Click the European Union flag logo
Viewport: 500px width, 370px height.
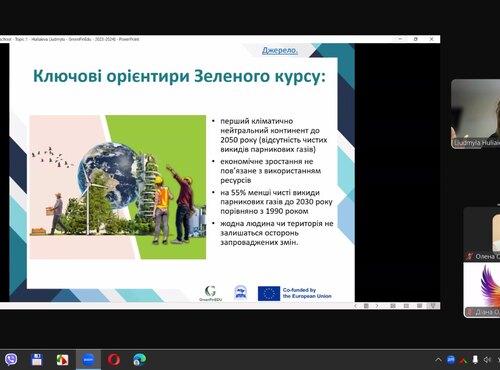[269, 293]
